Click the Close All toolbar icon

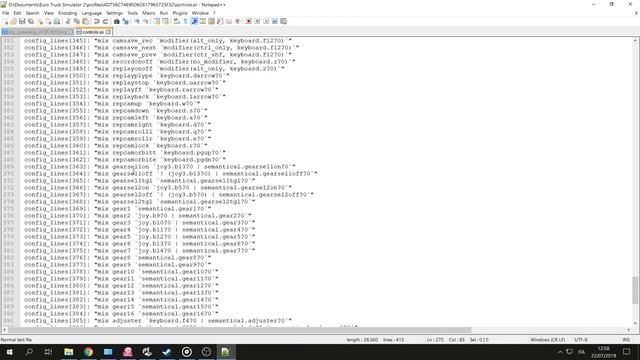point(48,21)
